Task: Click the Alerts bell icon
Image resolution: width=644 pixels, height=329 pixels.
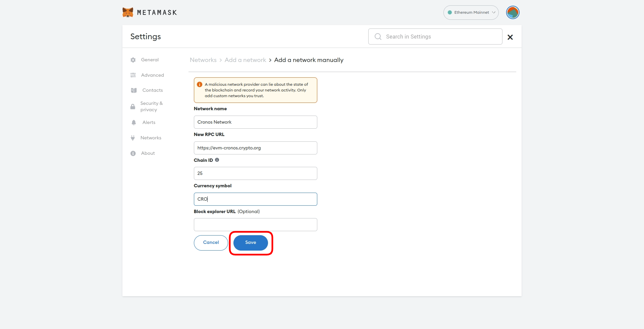Action: pos(134,123)
